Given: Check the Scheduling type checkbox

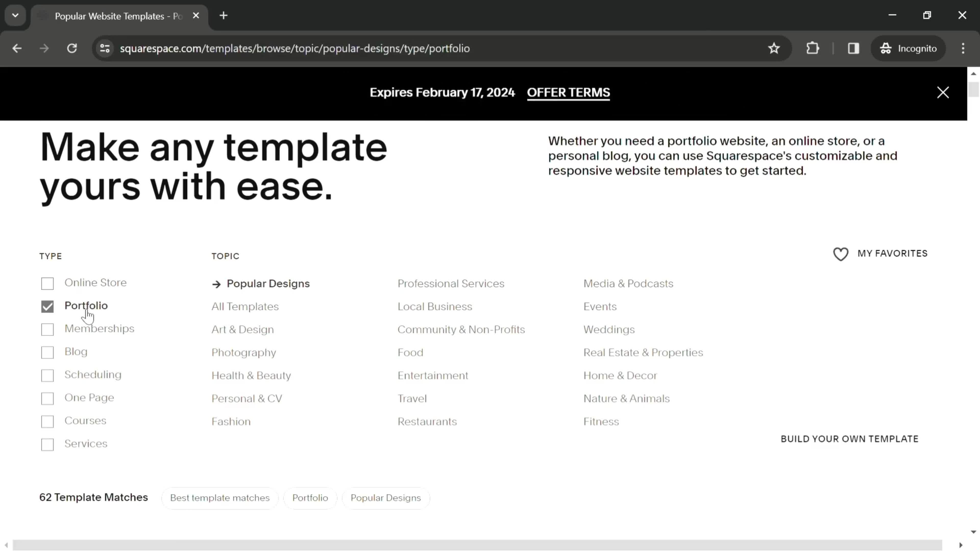Looking at the screenshot, I should pos(47,375).
